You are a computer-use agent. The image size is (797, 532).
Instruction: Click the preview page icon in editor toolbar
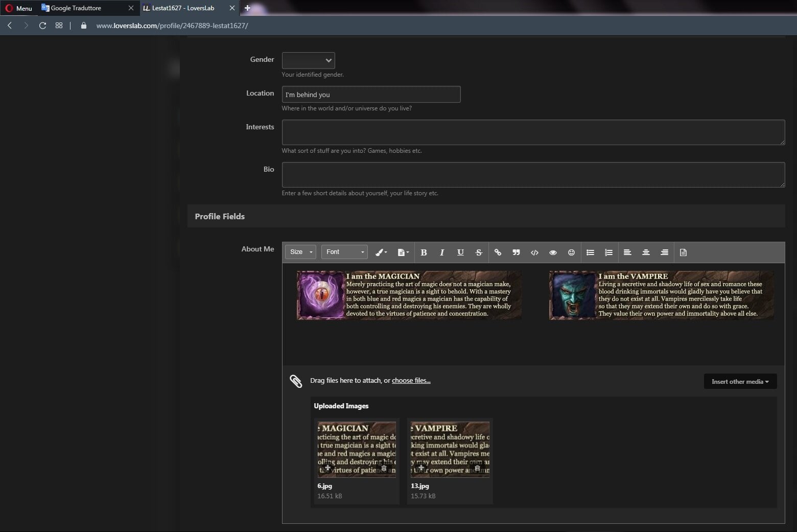(x=683, y=252)
